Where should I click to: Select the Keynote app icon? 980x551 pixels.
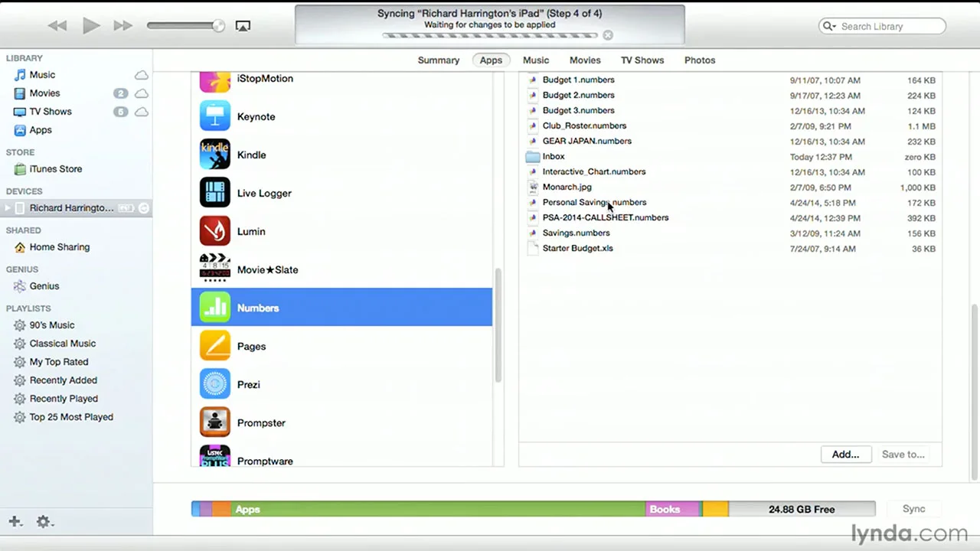[215, 116]
